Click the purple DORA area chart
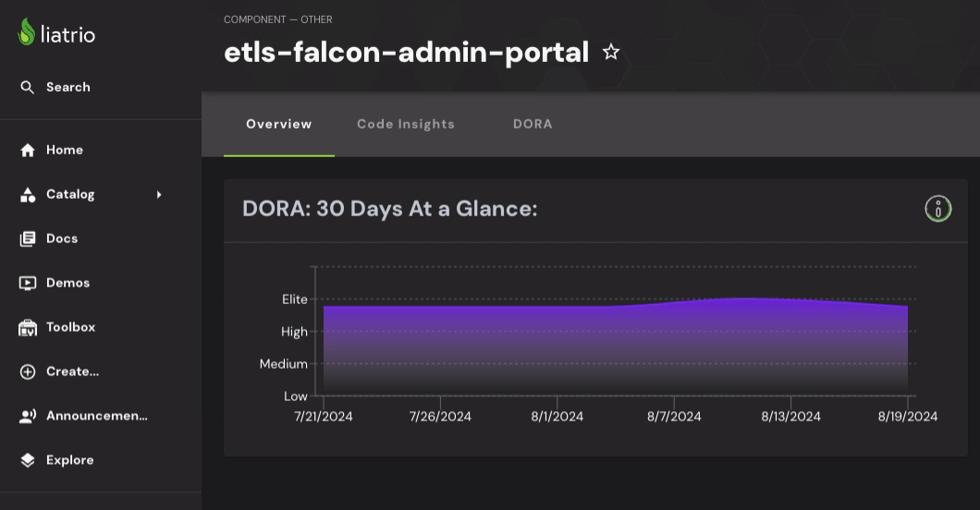The image size is (980, 510). tap(616, 346)
